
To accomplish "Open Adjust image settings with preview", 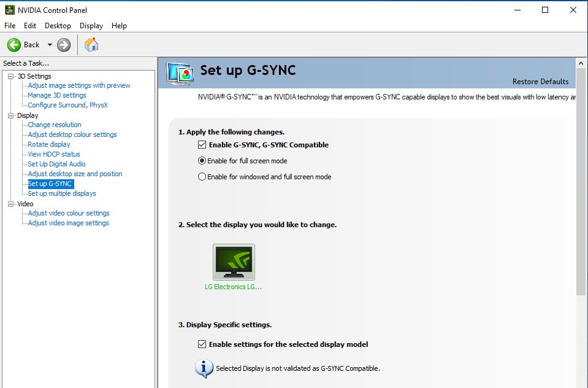I will pyautogui.click(x=78, y=85).
